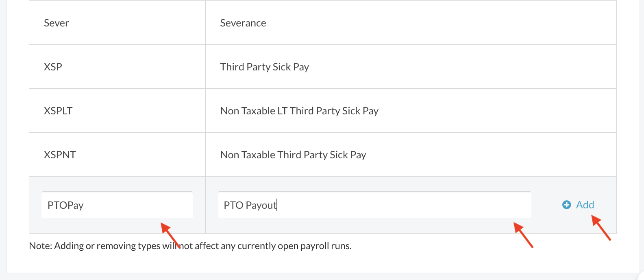The height and width of the screenshot is (280, 644).
Task: Click the blue plus icon beside Add
Action: [566, 205]
